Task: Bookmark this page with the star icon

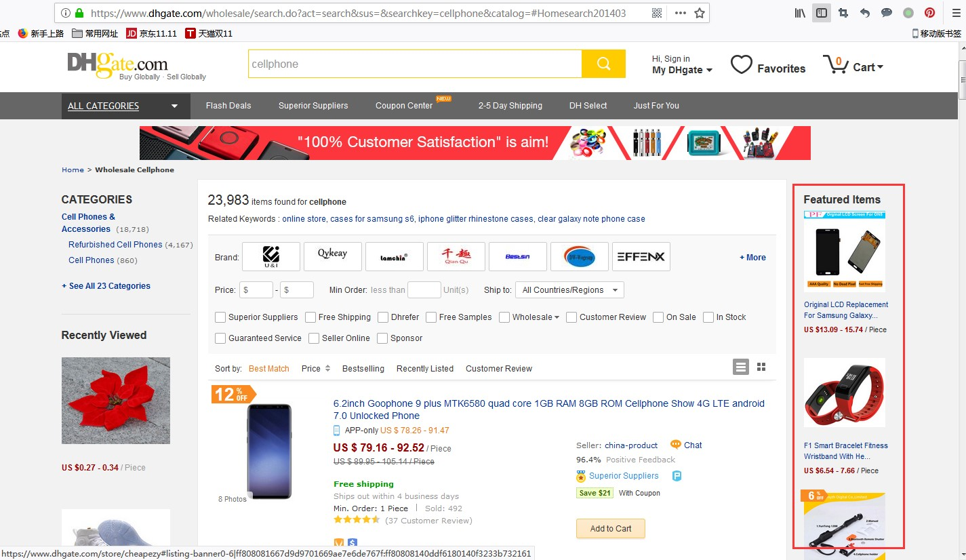Action: 700,13
